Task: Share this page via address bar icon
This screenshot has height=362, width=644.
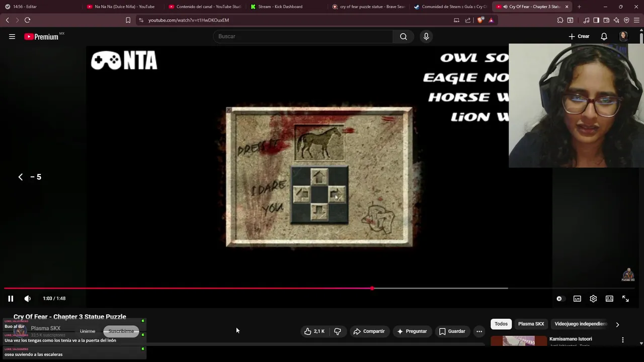Action: tap(468, 20)
